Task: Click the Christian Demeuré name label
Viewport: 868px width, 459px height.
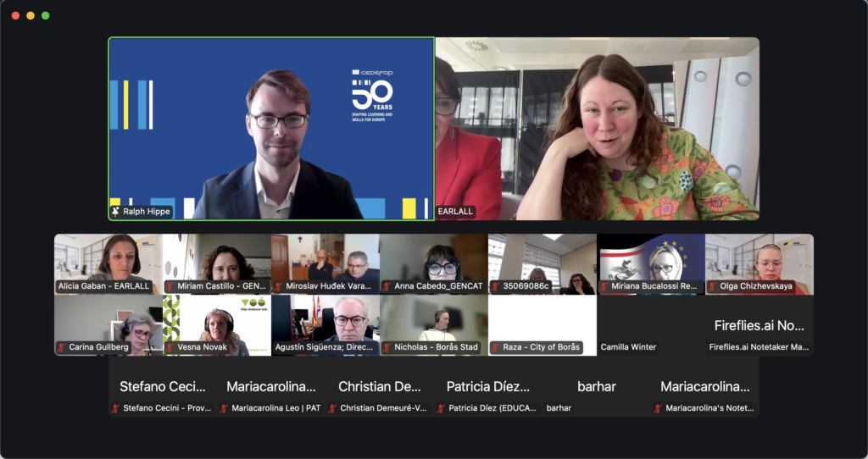Action: tap(383, 408)
